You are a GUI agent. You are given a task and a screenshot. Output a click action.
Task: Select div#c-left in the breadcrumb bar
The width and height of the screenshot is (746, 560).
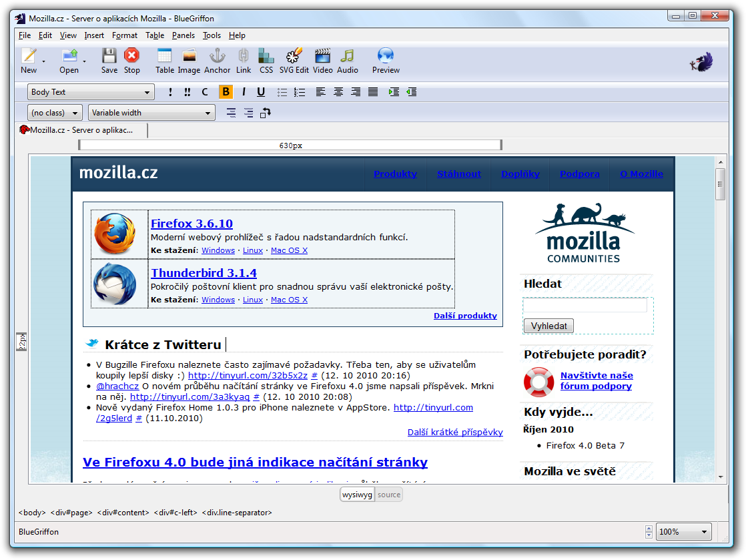point(175,513)
